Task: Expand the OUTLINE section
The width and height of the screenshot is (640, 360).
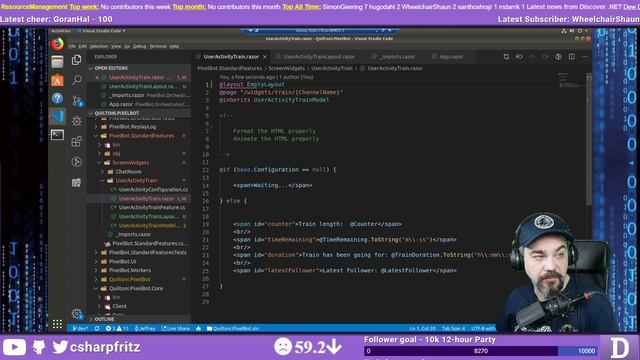Action: (138, 319)
